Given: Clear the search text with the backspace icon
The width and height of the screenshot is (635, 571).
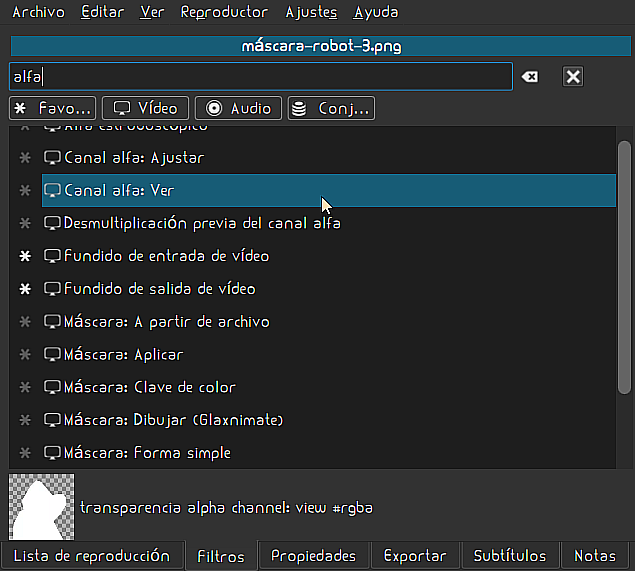Looking at the screenshot, I should click(x=530, y=77).
